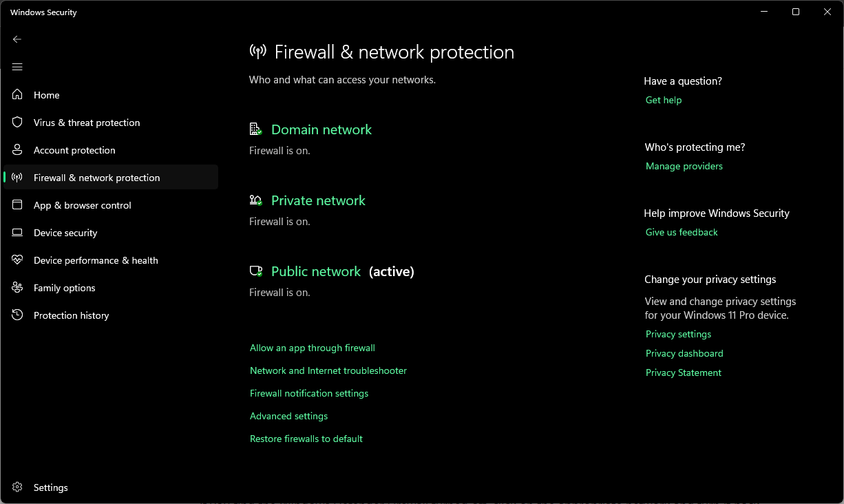
Task: Open firewall Advanced settings
Action: click(x=288, y=417)
